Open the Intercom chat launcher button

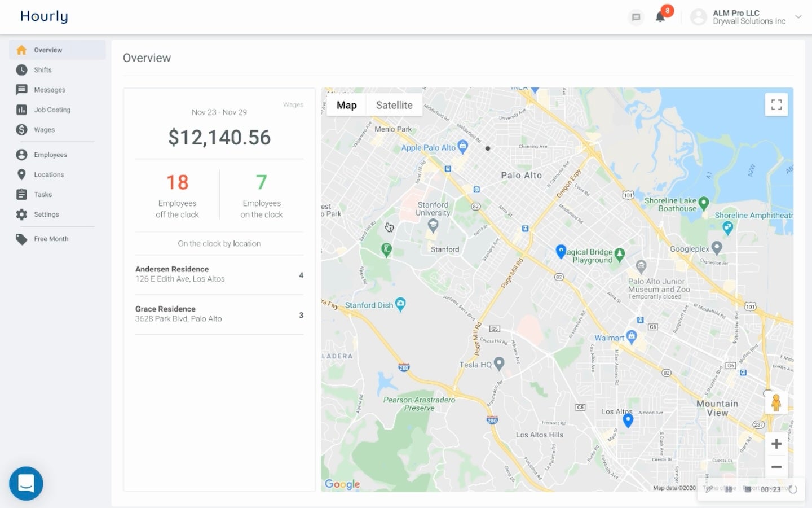pyautogui.click(x=26, y=483)
